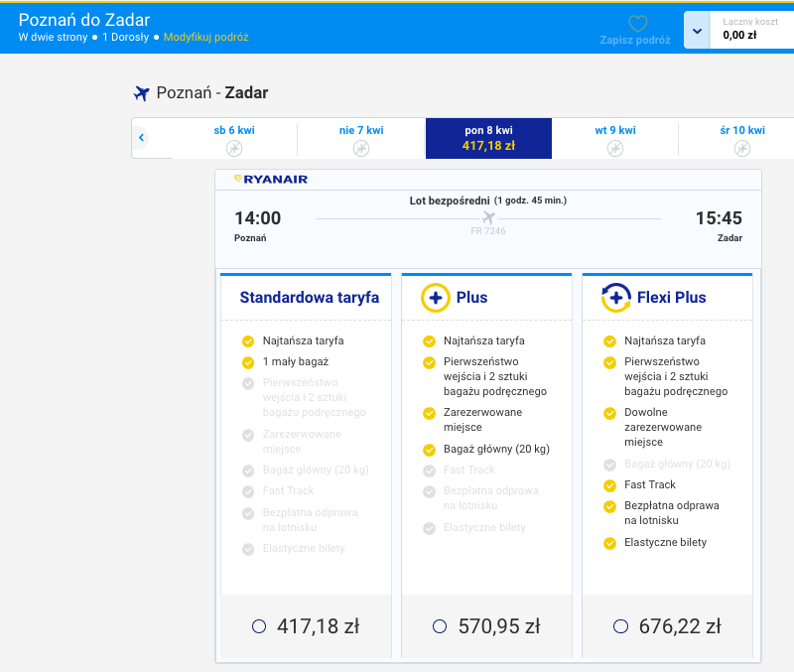Click the flight number FR 7246

click(488, 231)
